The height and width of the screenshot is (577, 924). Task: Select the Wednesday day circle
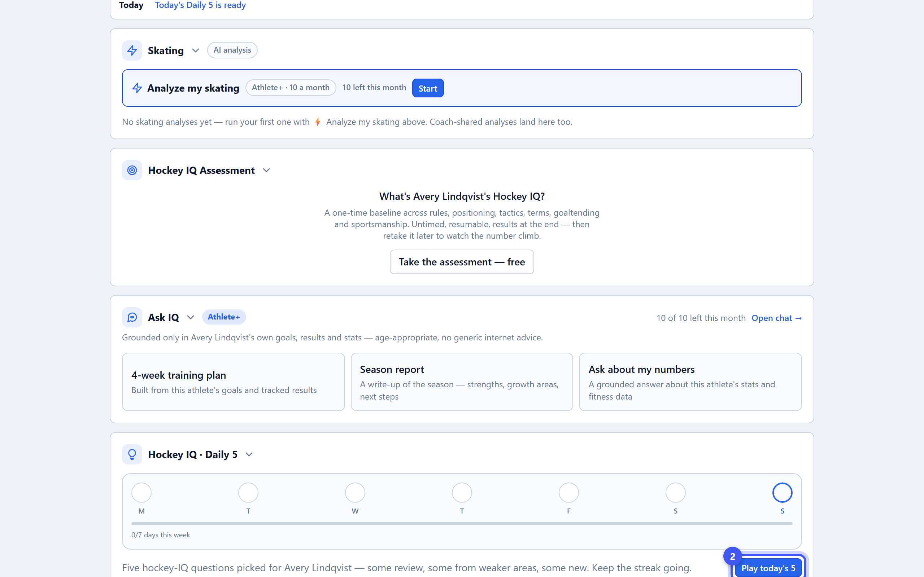click(x=355, y=493)
